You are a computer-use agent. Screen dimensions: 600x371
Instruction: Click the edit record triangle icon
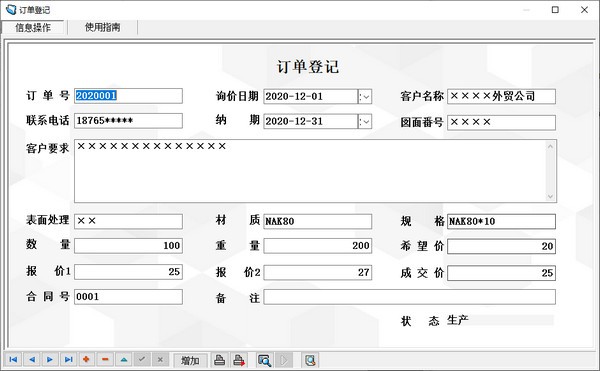pos(124,360)
